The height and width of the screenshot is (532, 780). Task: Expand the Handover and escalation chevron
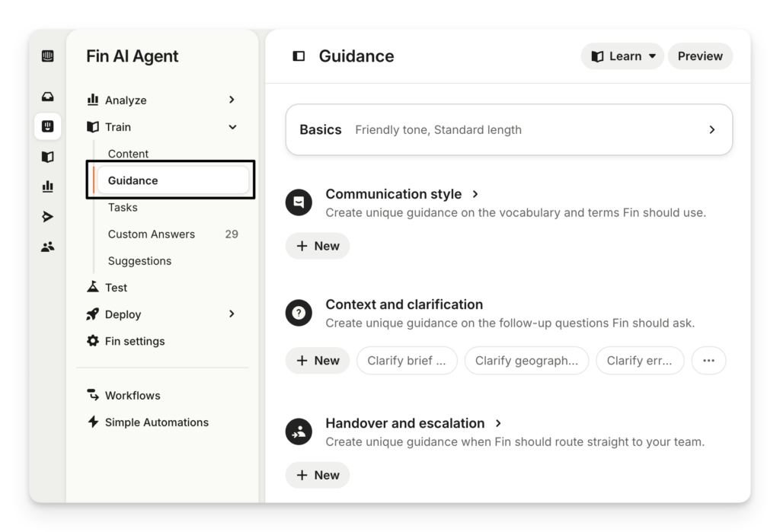498,423
